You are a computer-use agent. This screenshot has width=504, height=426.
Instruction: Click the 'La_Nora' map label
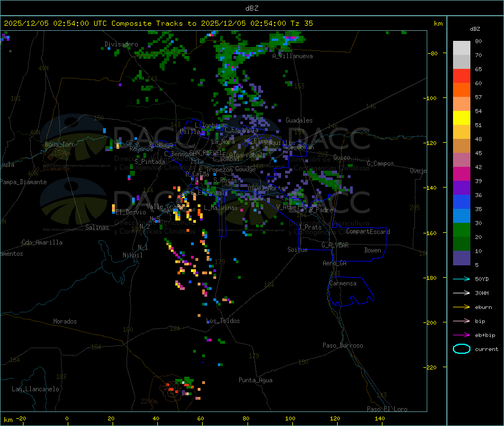pyautogui.click(x=223, y=142)
